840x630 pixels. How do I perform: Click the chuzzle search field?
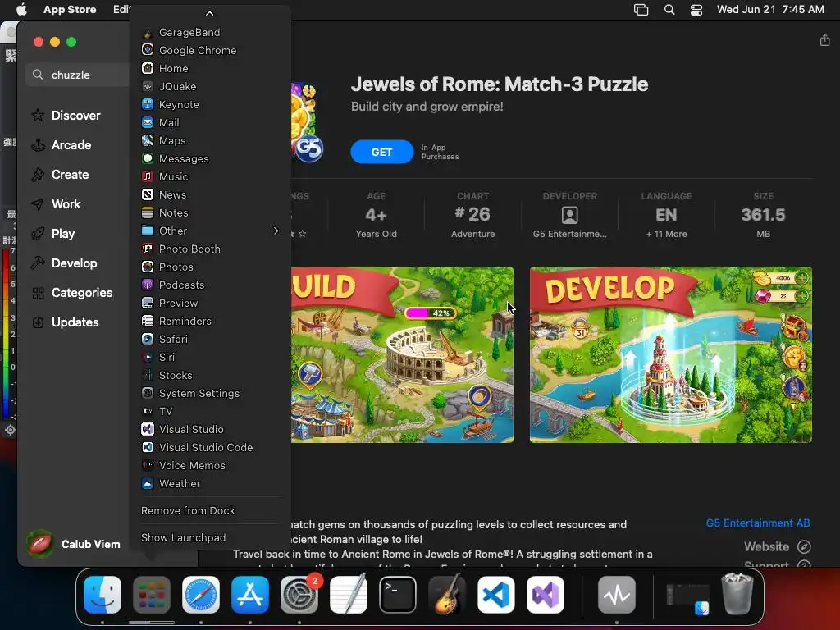click(78, 75)
